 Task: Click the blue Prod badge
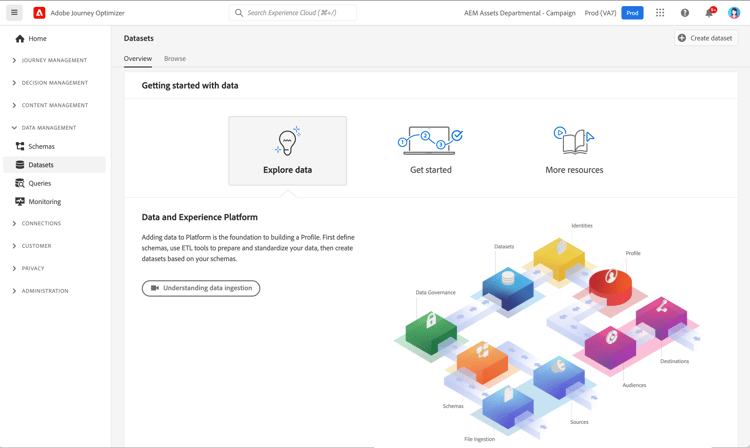(632, 13)
